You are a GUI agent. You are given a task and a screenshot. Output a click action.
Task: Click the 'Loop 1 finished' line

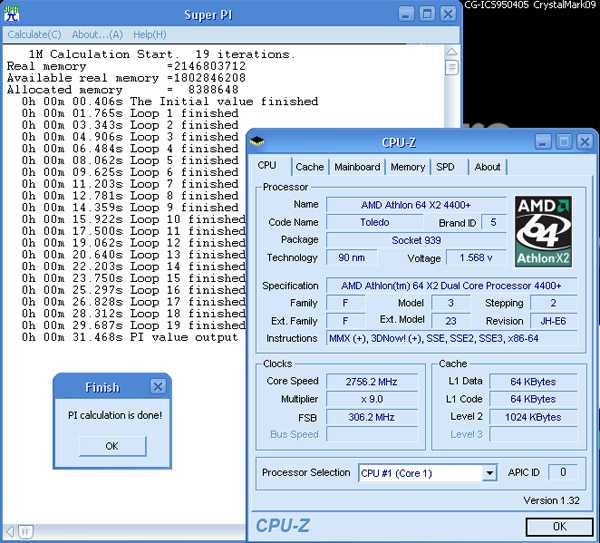(x=130, y=113)
